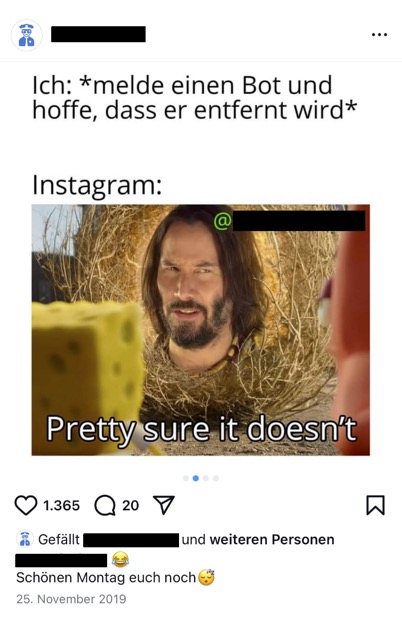The width and height of the screenshot is (402, 624).
Task: Share the post with the paper plane icon
Action: coord(164,505)
